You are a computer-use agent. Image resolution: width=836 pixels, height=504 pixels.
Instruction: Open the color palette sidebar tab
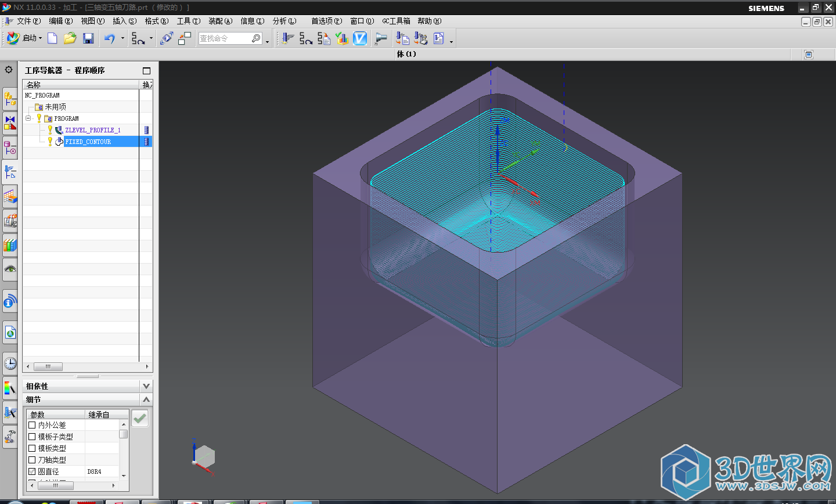10,388
